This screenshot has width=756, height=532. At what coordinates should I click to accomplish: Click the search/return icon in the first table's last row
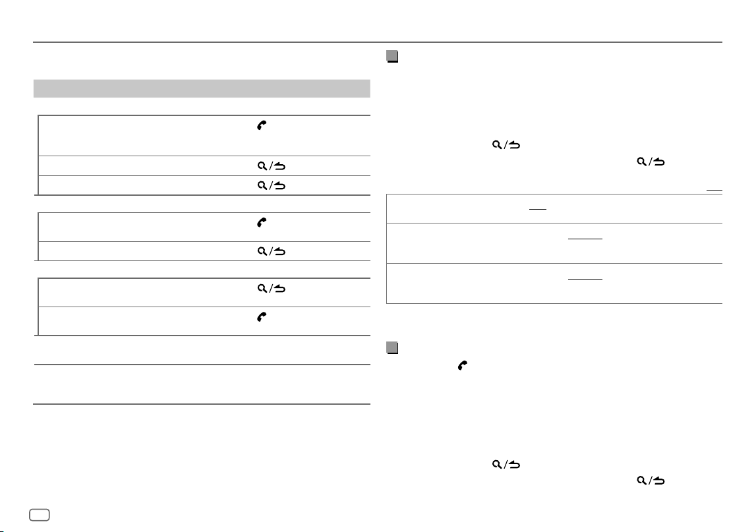click(272, 186)
